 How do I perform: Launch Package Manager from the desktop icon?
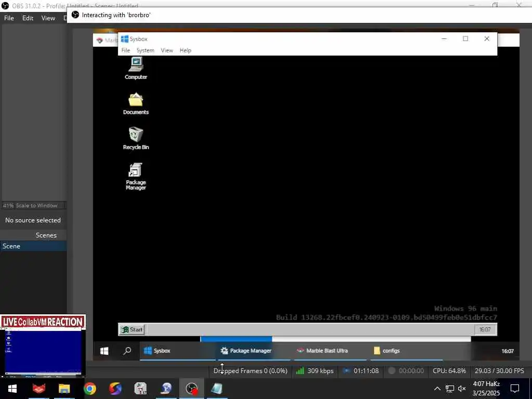pyautogui.click(x=136, y=177)
